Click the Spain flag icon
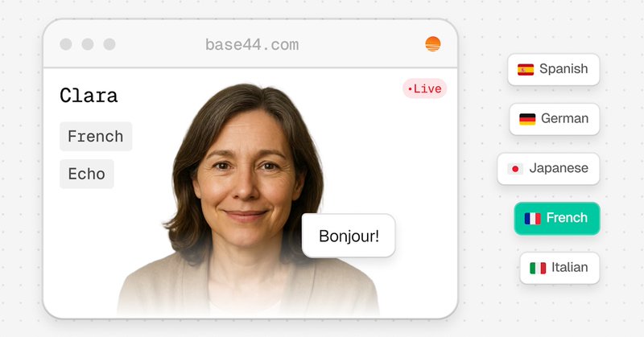 [526, 69]
